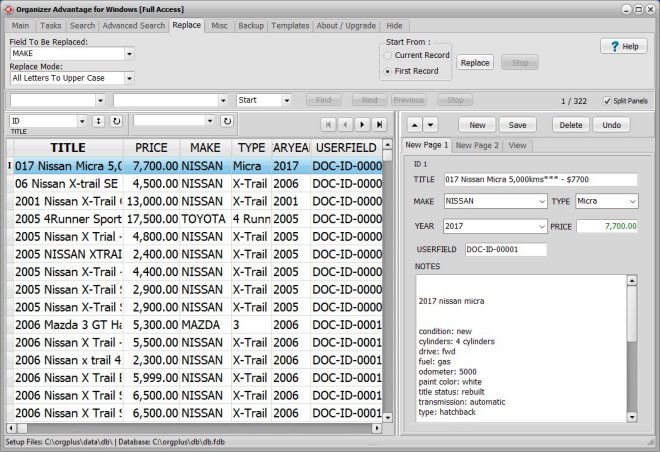Click the USERFIELD column header
Viewport: 660px width, 452px height.
point(346,148)
